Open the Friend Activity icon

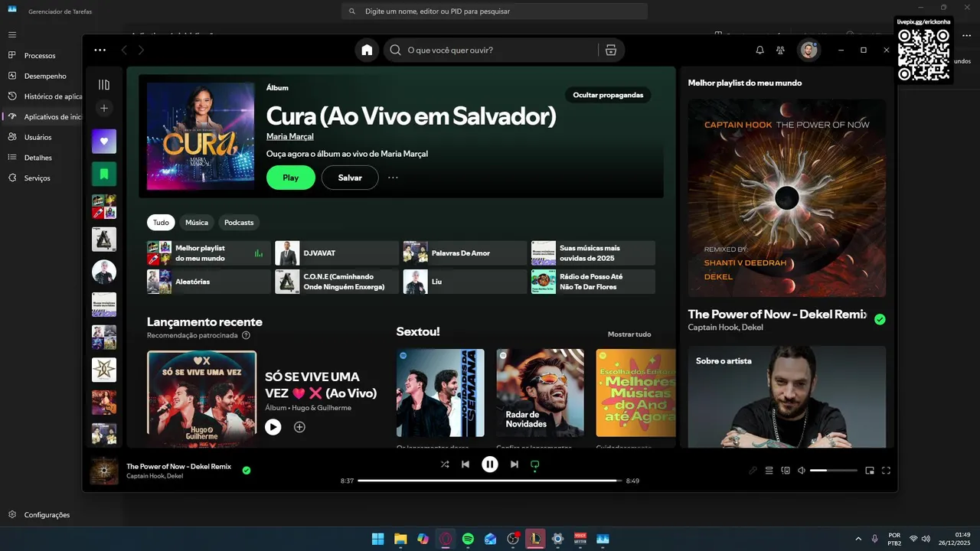780,50
